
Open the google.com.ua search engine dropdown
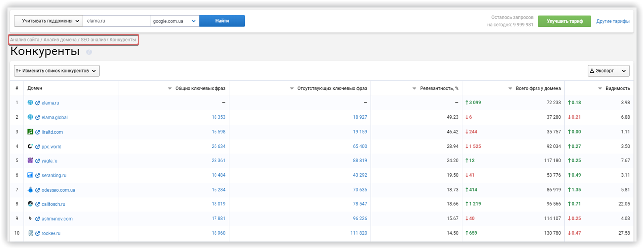(x=174, y=21)
